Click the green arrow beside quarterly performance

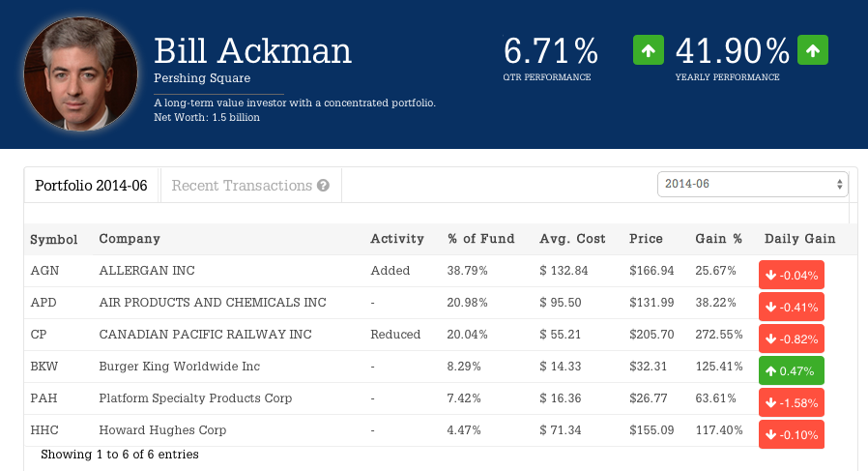click(649, 49)
